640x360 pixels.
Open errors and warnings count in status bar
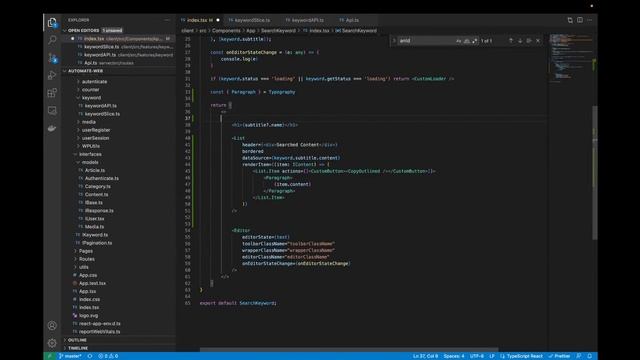point(108,356)
